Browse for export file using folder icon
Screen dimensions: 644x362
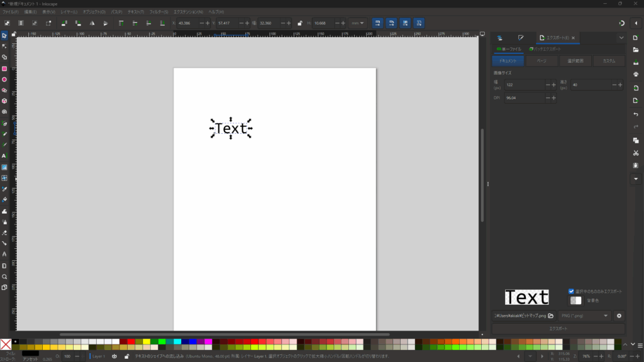(x=550, y=315)
